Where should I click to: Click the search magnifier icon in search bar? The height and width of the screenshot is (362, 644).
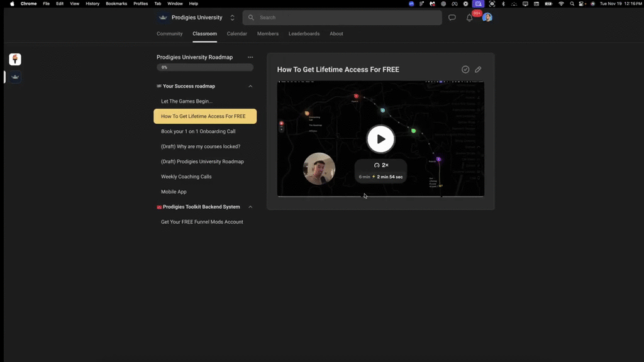[x=251, y=18]
